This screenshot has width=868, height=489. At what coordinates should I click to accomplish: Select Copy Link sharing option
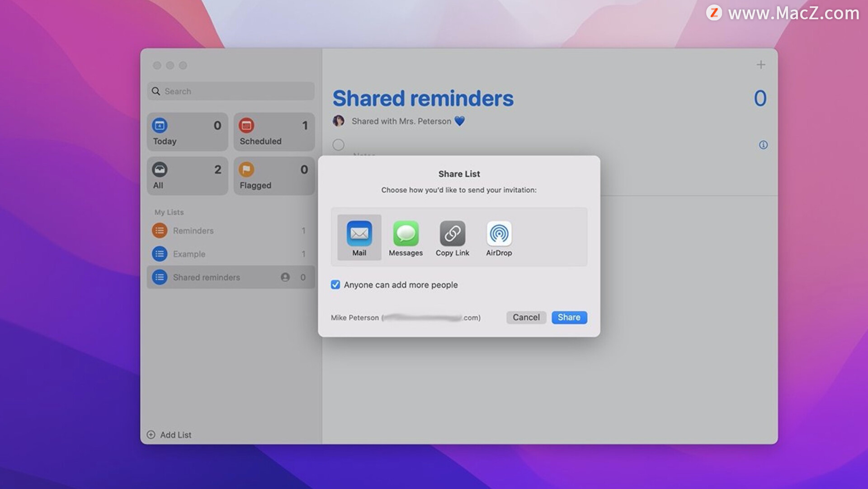[x=452, y=236]
